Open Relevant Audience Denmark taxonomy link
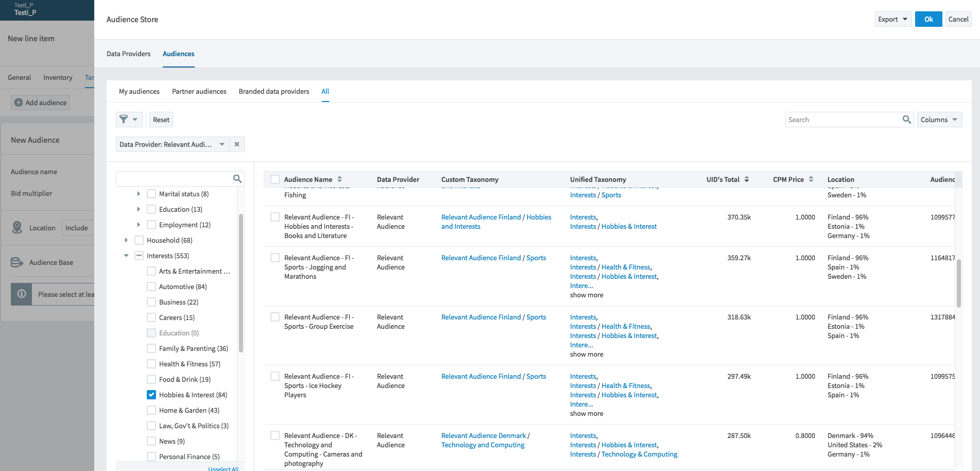Image resolution: width=980 pixels, height=471 pixels. pyautogui.click(x=484, y=435)
